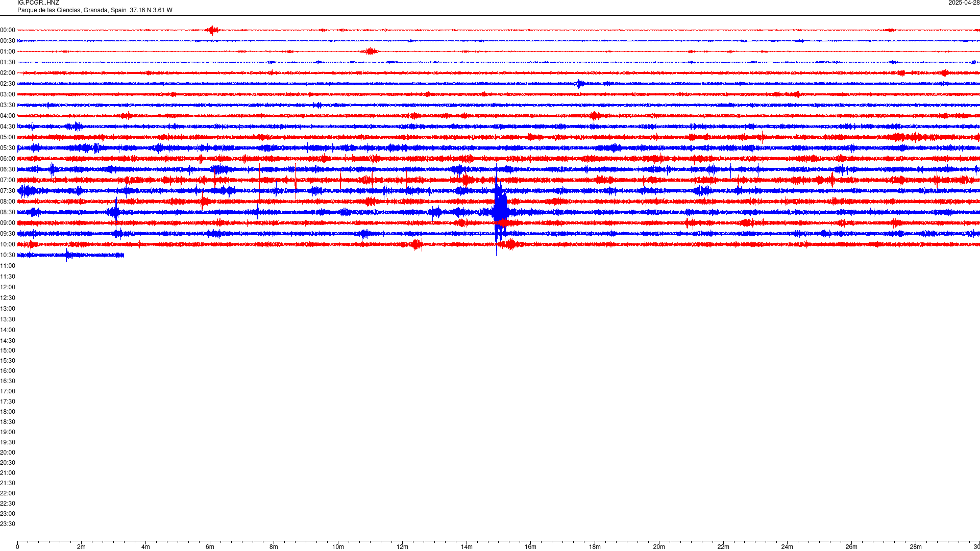Click the 06:30 time label
The height and width of the screenshot is (551, 980).
tap(8, 169)
